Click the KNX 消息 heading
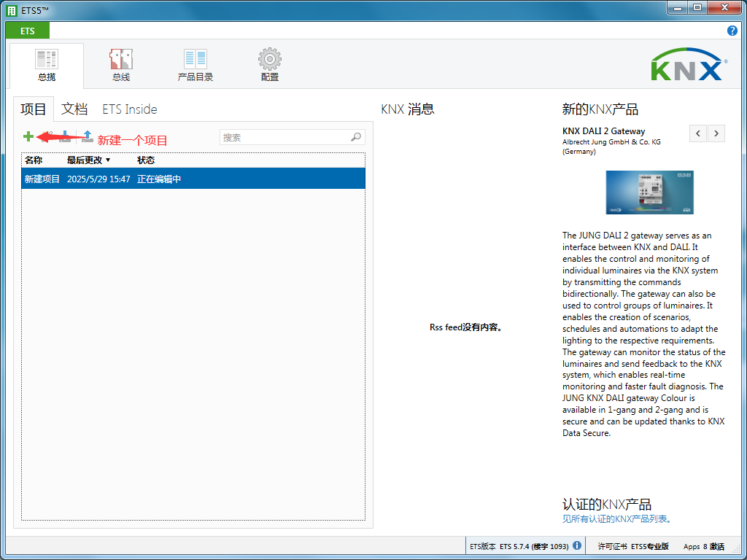 [408, 109]
